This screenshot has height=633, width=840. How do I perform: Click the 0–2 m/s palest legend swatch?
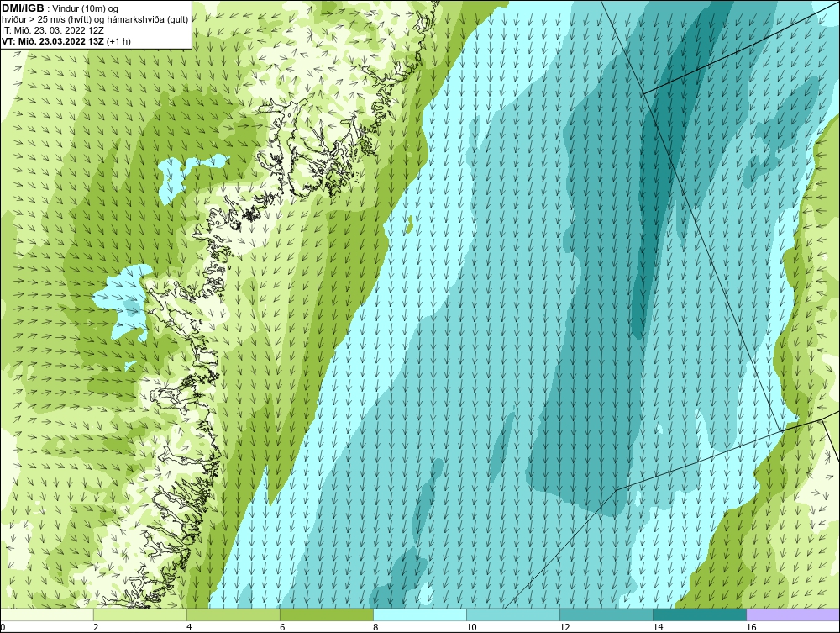point(47,615)
